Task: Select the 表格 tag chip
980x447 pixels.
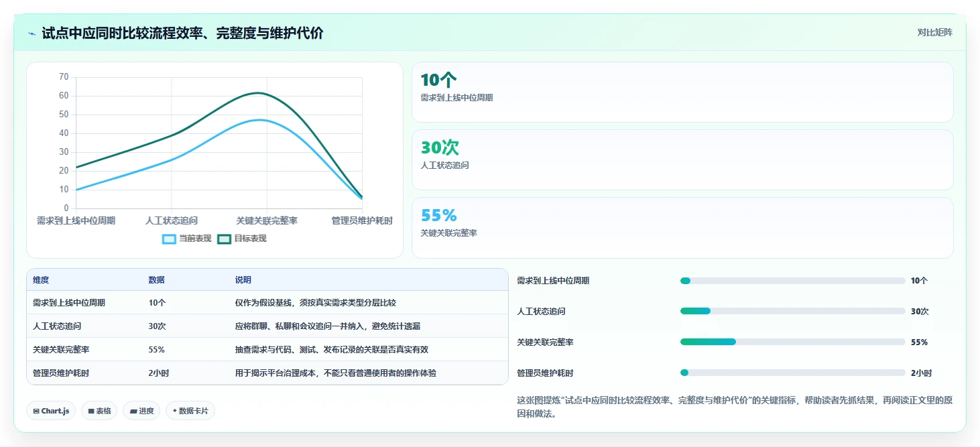Action: click(x=99, y=411)
